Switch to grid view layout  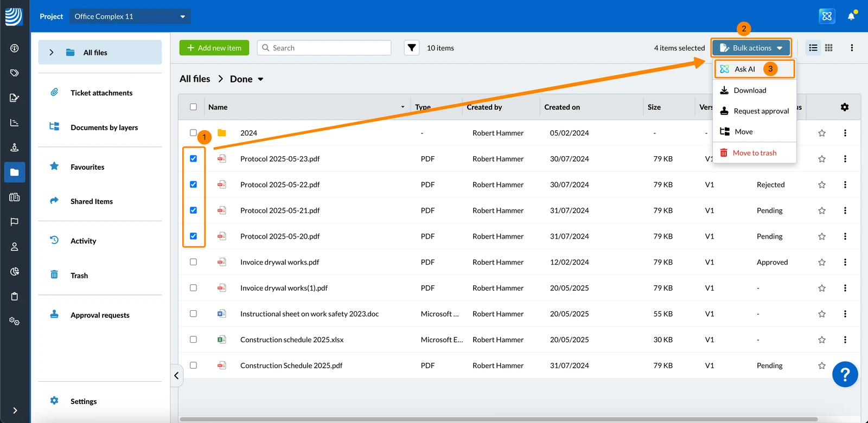(x=828, y=48)
